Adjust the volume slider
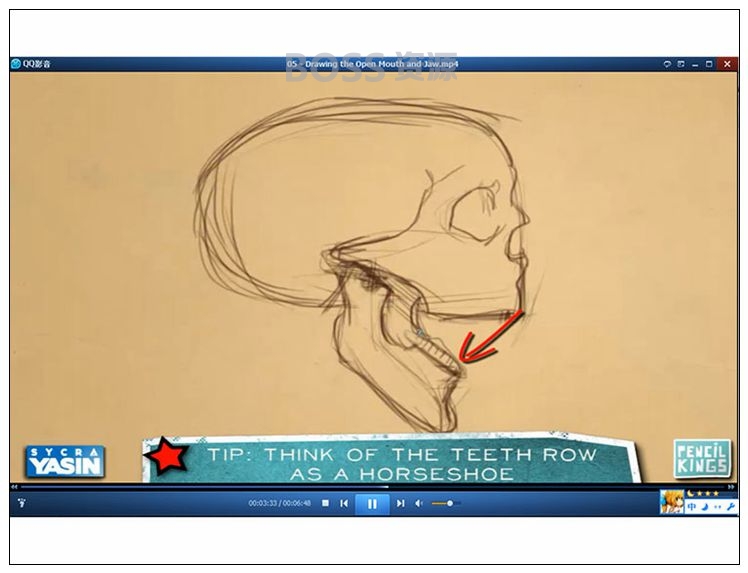The image size is (748, 573). pos(446,503)
